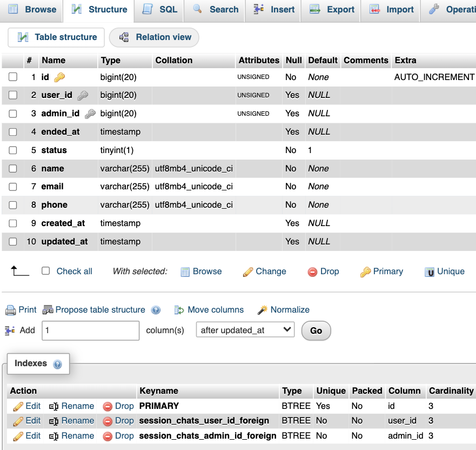Click Rename icon for session_chats_user_id_foreign index

(x=53, y=421)
